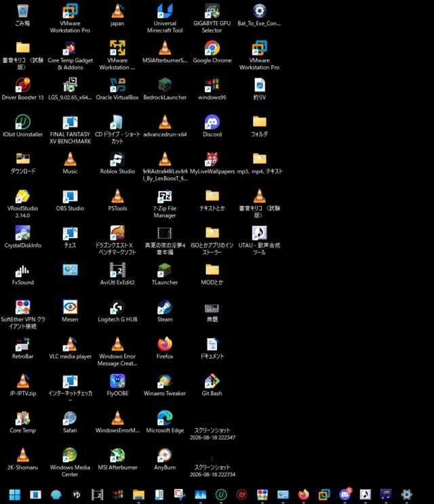This screenshot has width=434, height=504.
Task: Click the Windows Start button
Action: click(x=15, y=495)
